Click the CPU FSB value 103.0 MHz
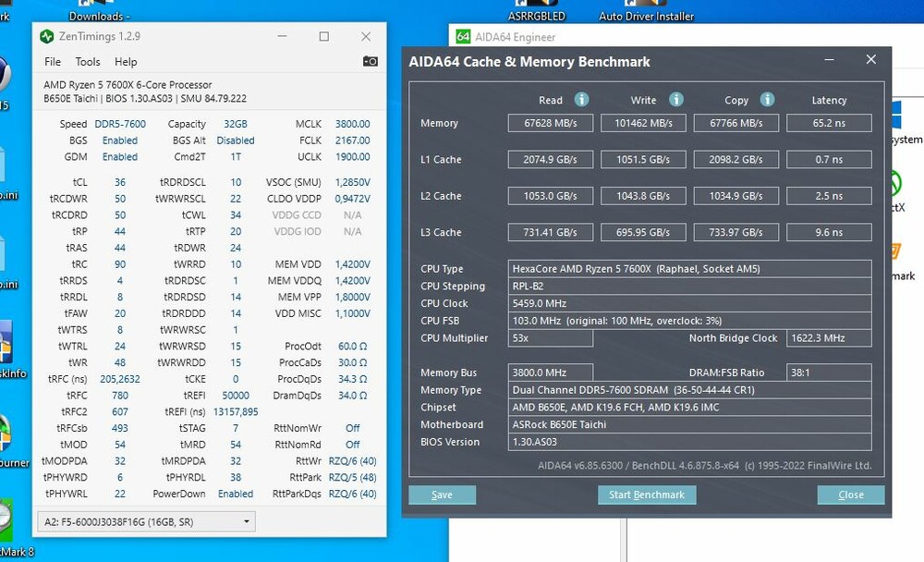 (x=689, y=321)
